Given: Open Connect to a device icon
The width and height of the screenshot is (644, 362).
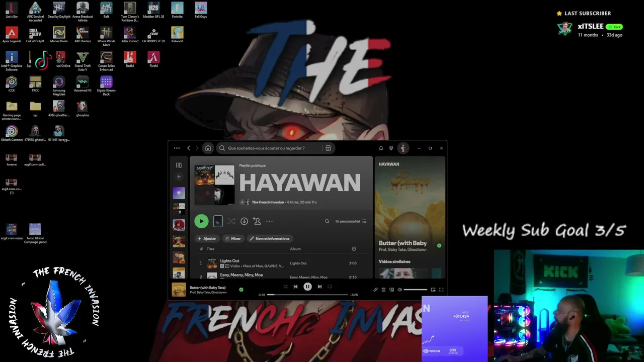Looking at the screenshot, I should point(391,290).
